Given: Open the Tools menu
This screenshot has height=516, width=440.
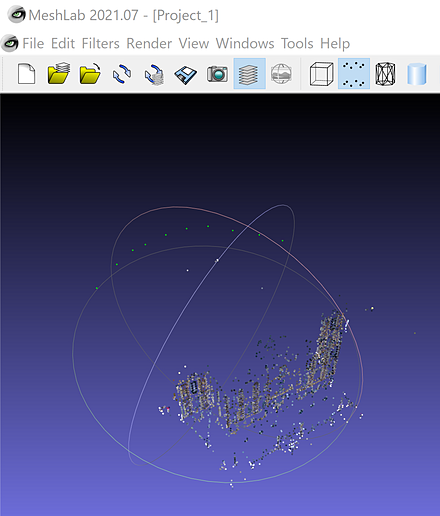Looking at the screenshot, I should point(297,43).
